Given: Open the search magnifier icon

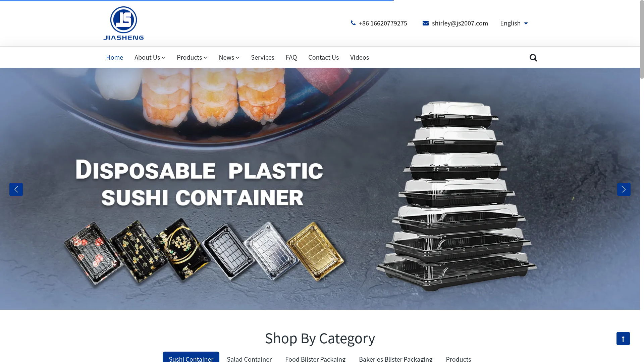Looking at the screenshot, I should (533, 58).
